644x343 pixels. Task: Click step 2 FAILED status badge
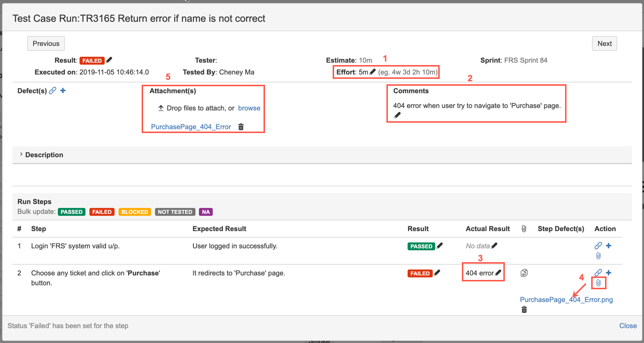tap(420, 273)
